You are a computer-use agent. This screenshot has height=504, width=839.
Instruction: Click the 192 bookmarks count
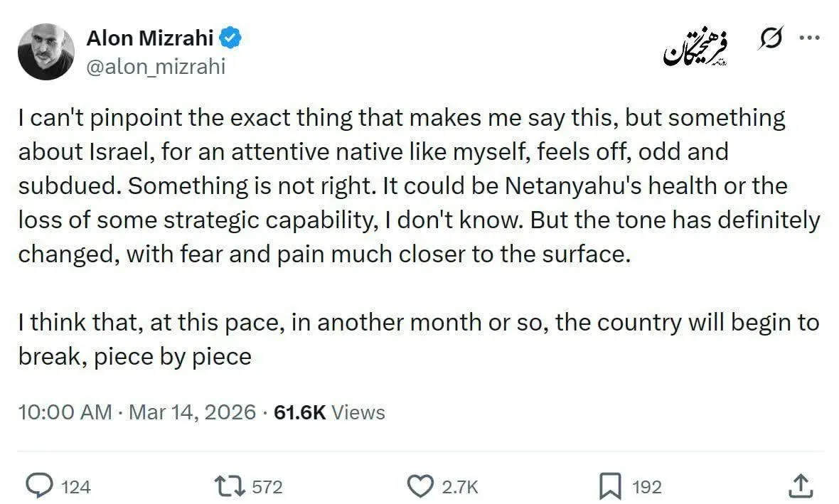click(x=647, y=487)
